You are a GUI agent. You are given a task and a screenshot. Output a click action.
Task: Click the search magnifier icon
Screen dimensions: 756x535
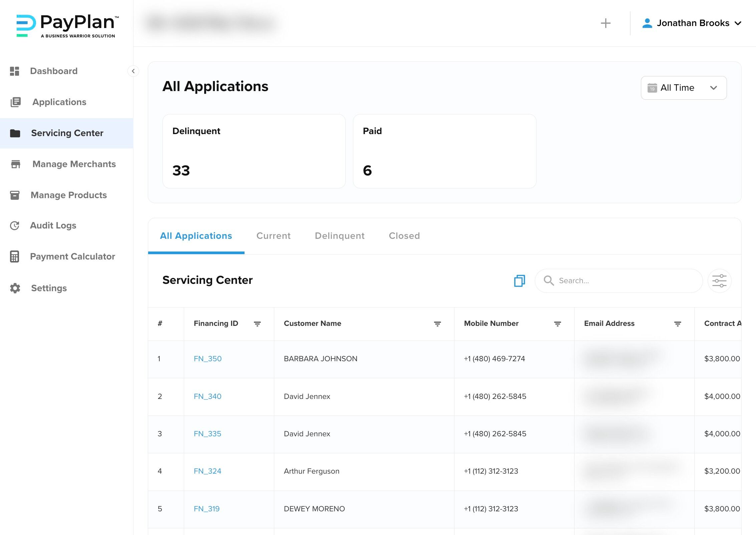pyautogui.click(x=549, y=281)
